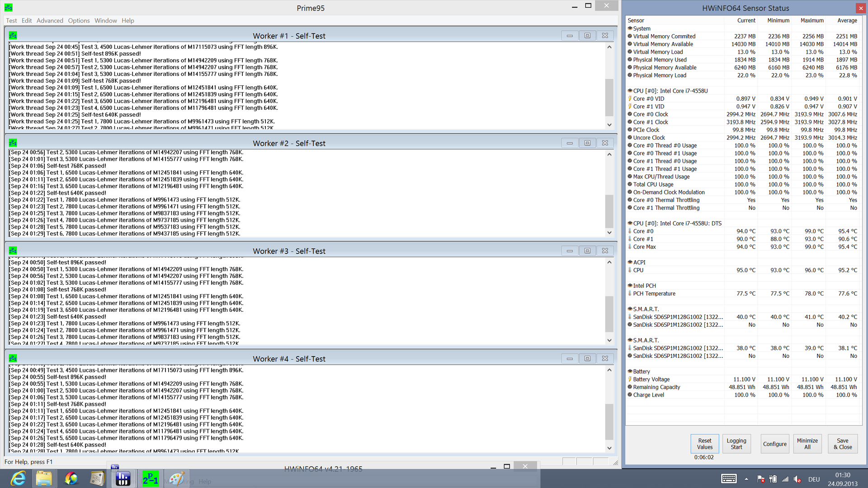The height and width of the screenshot is (488, 868).
Task: Click the volume icon in system tray
Action: click(x=797, y=479)
